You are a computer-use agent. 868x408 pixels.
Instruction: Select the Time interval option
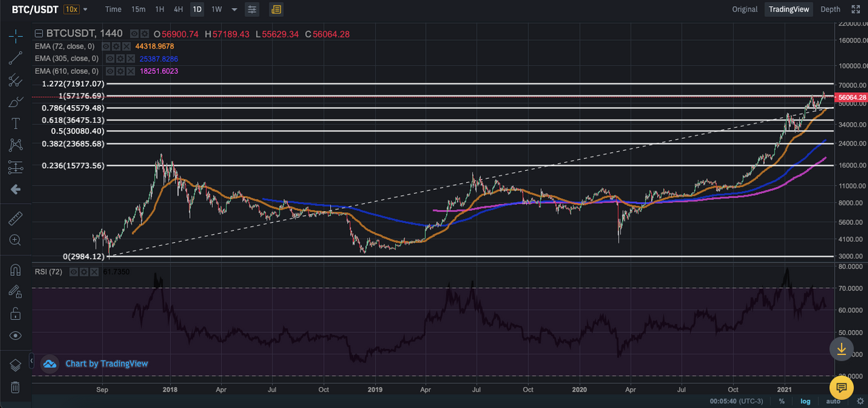coord(113,9)
